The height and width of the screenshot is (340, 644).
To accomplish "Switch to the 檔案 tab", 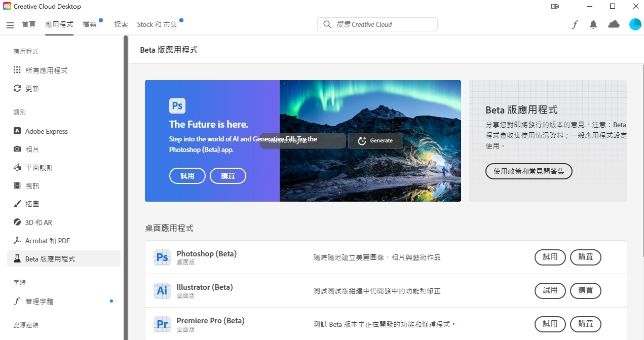I will coord(90,24).
